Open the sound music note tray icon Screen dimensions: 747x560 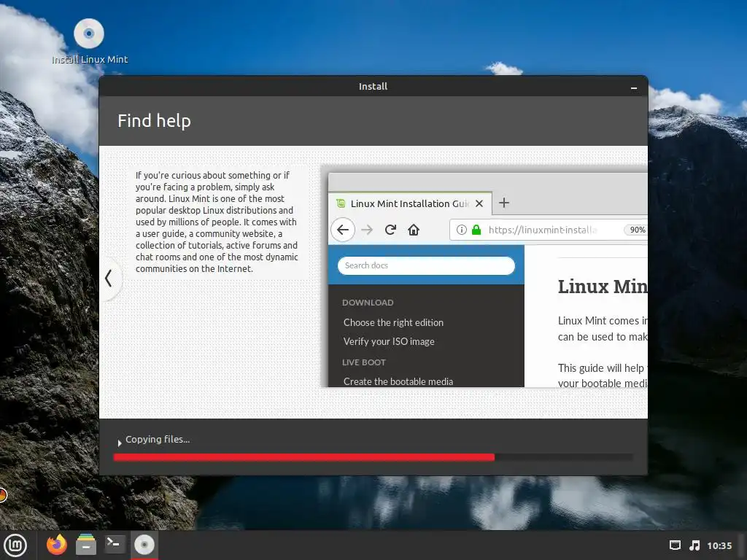click(695, 545)
